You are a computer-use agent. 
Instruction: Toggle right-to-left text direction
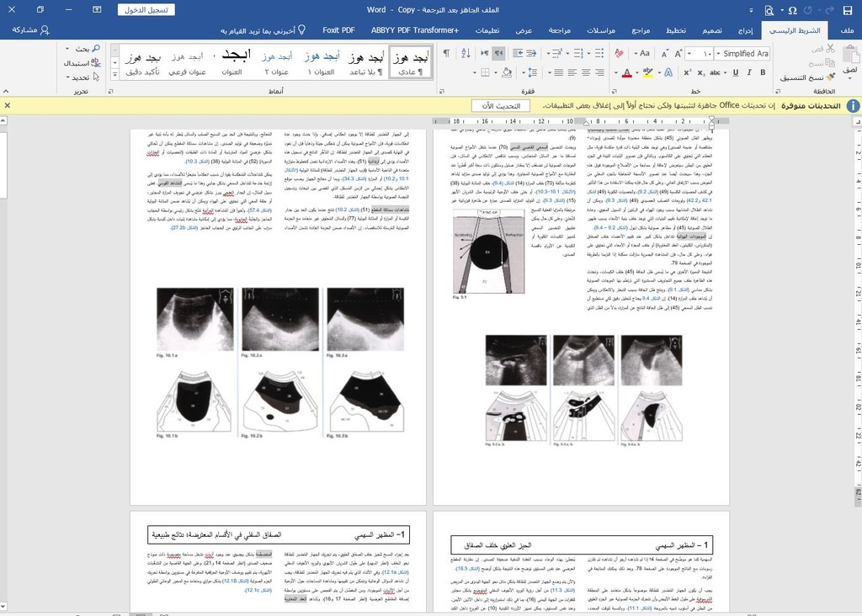pyautogui.click(x=498, y=53)
